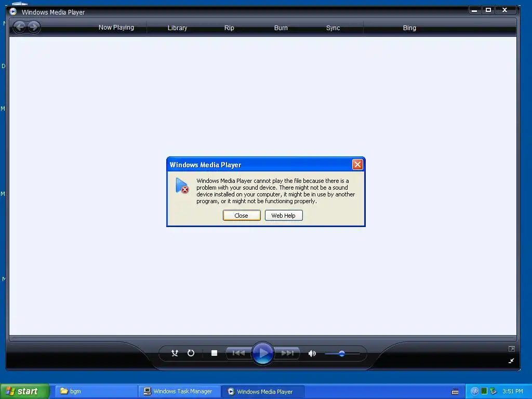Screen dimensions: 532x399
Task: Minimize the Windows Media Player window
Action: click(x=474, y=10)
